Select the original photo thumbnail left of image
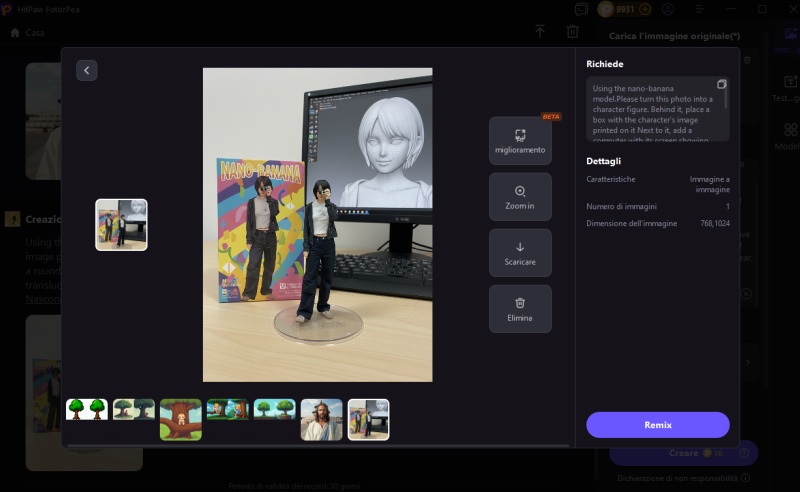Screen dimensions: 800x492 (121, 224)
